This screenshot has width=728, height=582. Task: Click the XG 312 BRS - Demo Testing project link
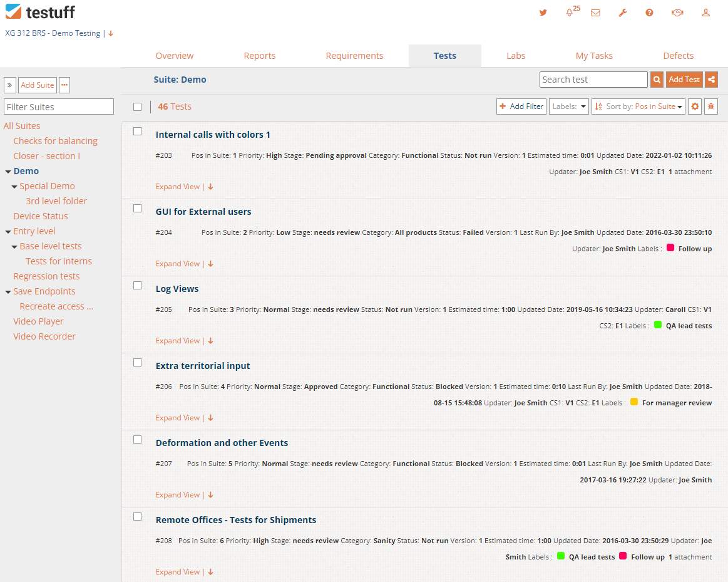pyautogui.click(x=53, y=33)
